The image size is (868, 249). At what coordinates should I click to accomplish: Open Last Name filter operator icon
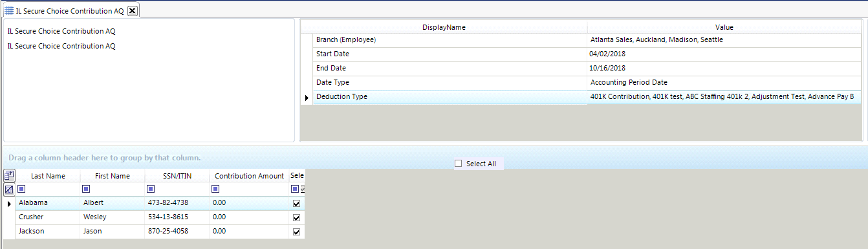pos(21,189)
